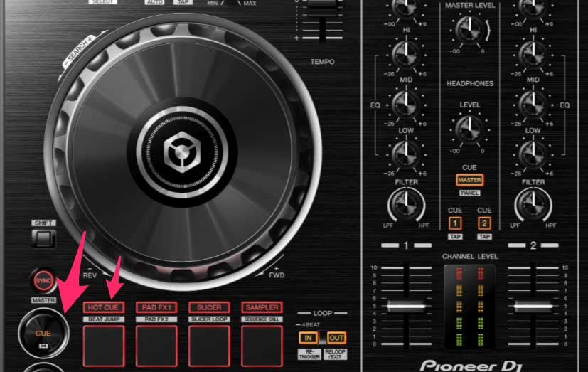588x372 pixels.
Task: Click the channel 2 volume fader handle
Action: [533, 306]
